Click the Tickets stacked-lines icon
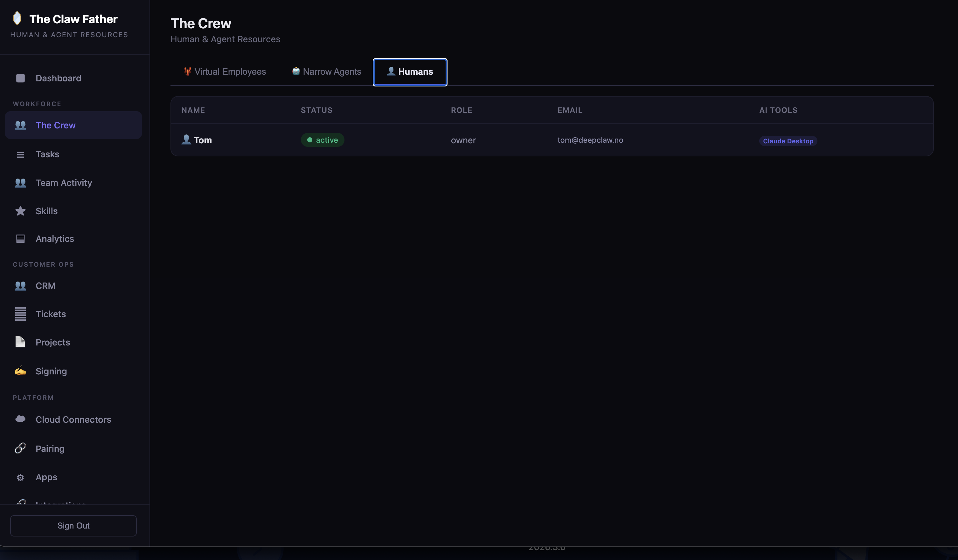The image size is (958, 560). pos(20,314)
